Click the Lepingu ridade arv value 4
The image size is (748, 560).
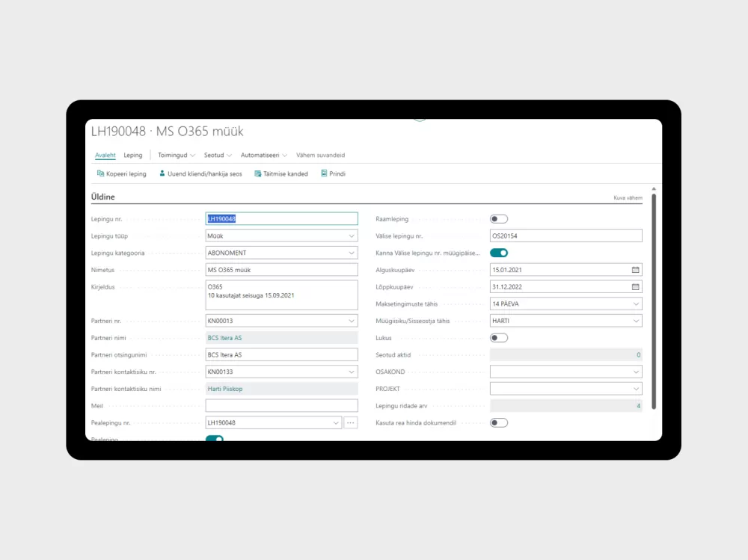click(x=638, y=406)
